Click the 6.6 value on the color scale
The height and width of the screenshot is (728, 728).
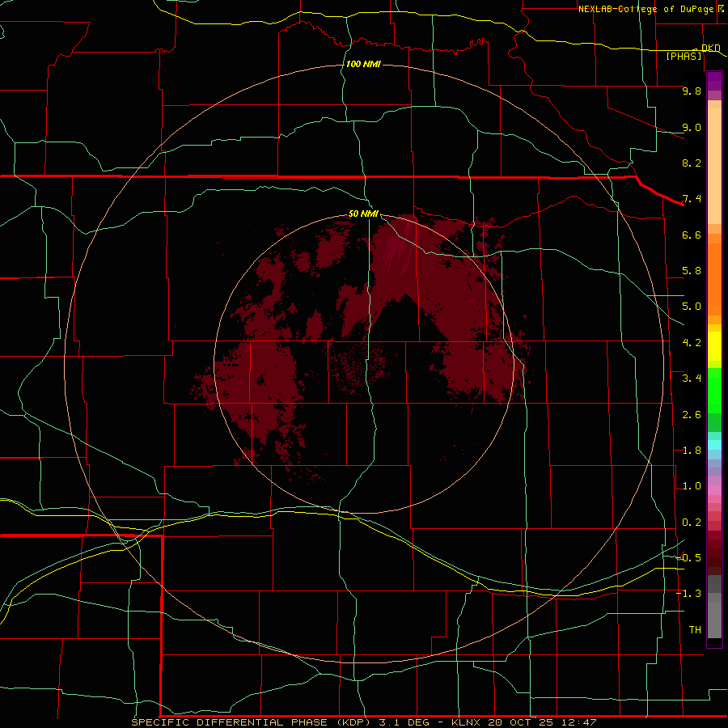coord(692,235)
